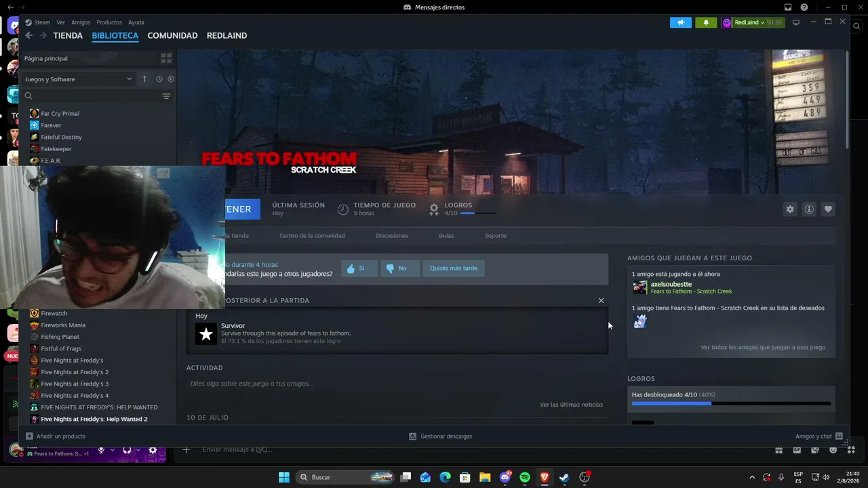Select Five Nights at Freddy's: Help Wanted 2
868x488 pixels.
coord(94,419)
